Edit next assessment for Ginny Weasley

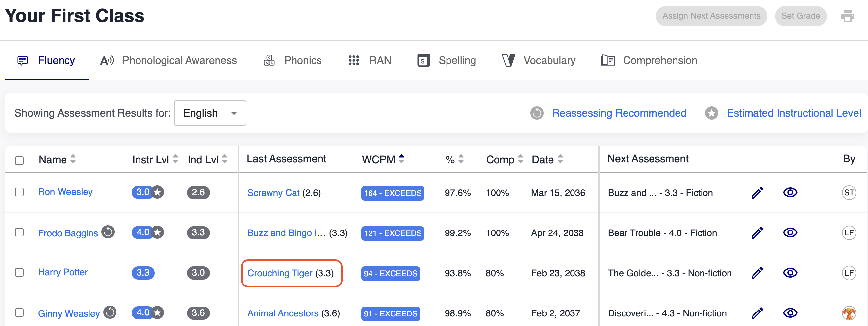click(757, 313)
